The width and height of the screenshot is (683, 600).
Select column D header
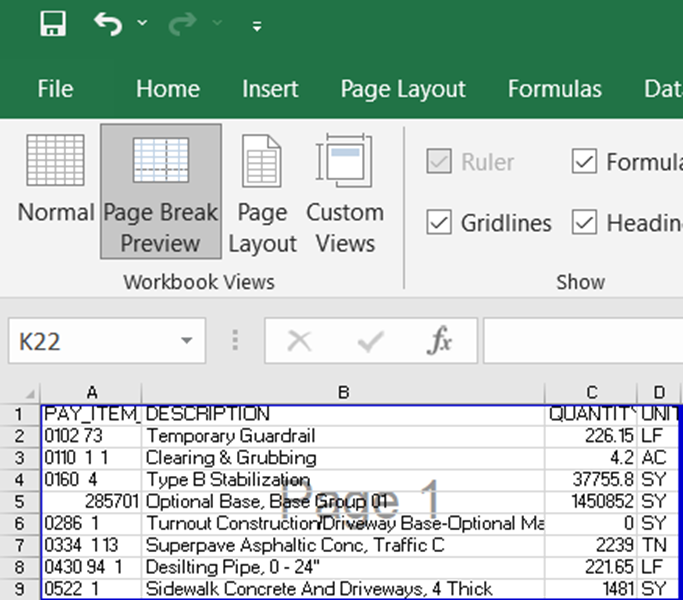click(659, 393)
